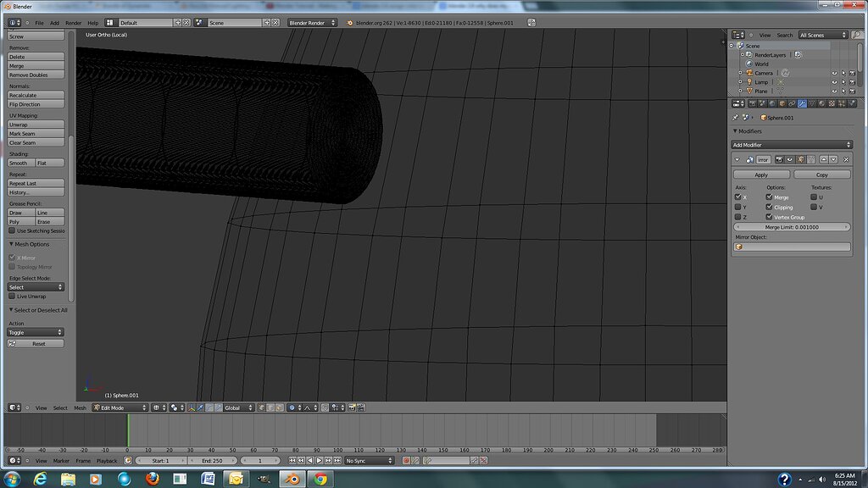Toggle Mirror modifier render visibility (camera icon)
The width and height of the screenshot is (868, 488).
780,159
